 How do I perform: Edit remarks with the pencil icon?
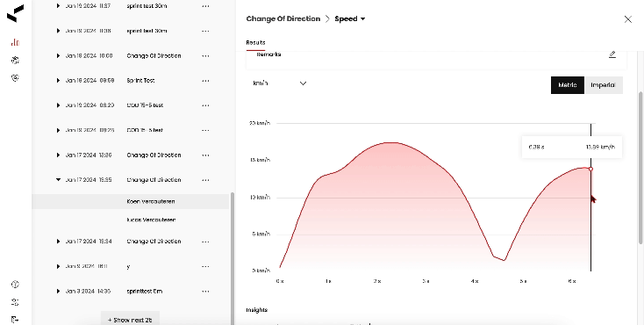(x=612, y=54)
